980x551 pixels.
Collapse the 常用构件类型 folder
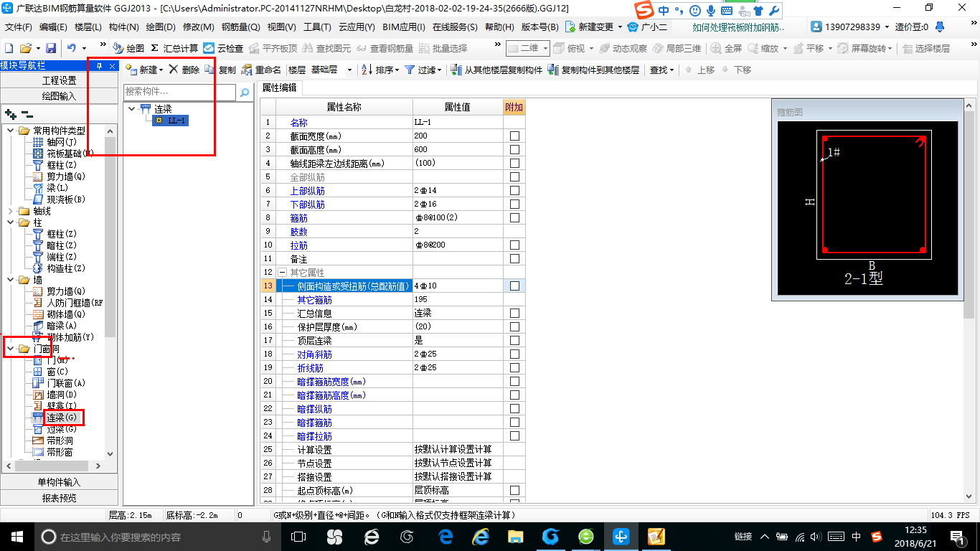[10, 131]
